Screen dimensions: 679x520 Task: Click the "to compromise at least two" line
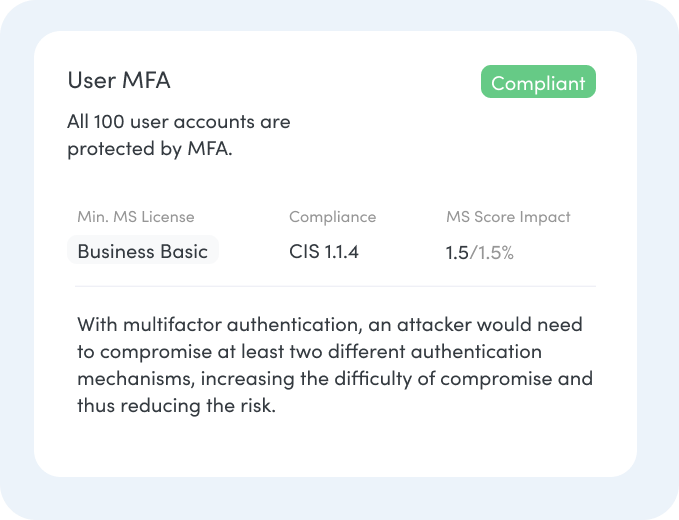(x=309, y=352)
